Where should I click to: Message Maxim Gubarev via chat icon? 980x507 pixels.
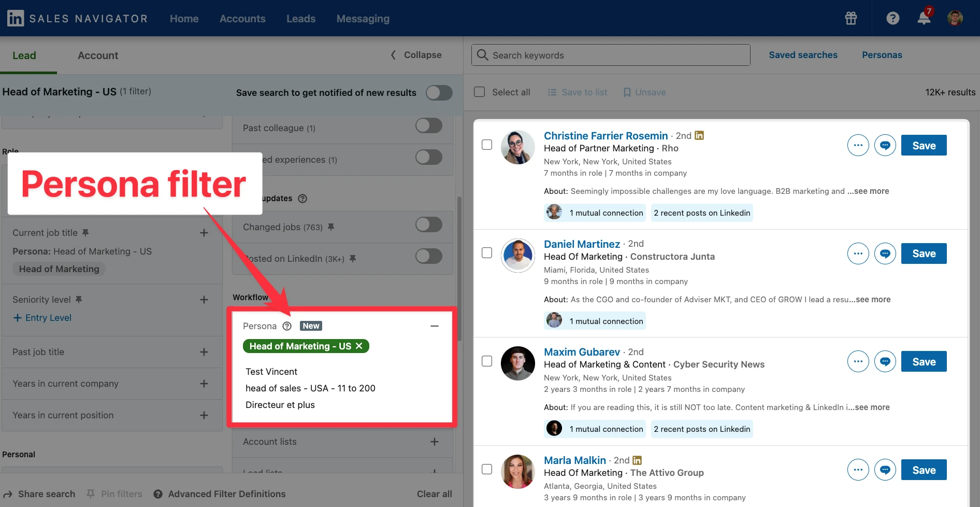(885, 361)
